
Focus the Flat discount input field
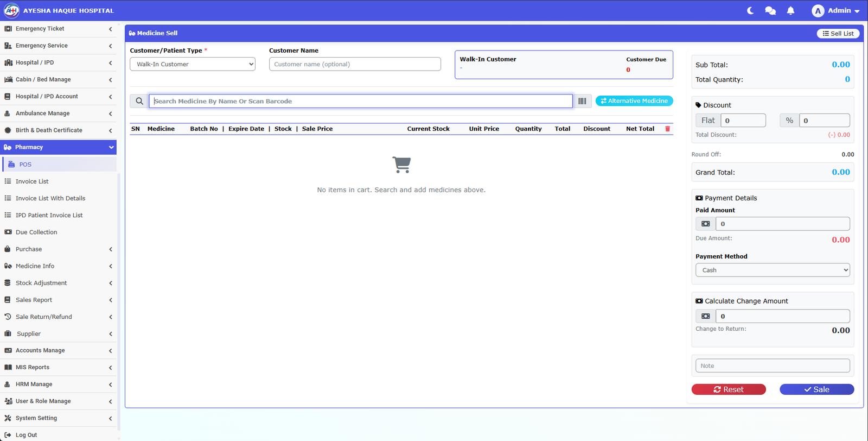pyautogui.click(x=743, y=121)
